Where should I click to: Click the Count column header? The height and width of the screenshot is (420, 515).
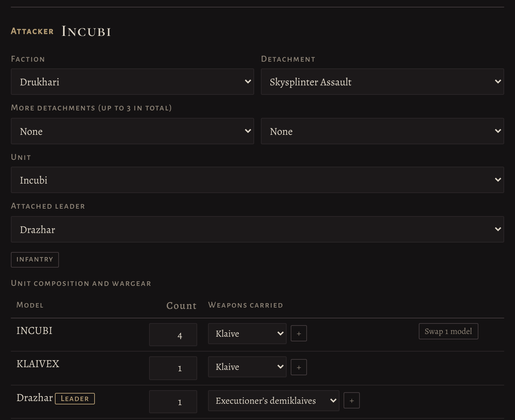(x=182, y=306)
